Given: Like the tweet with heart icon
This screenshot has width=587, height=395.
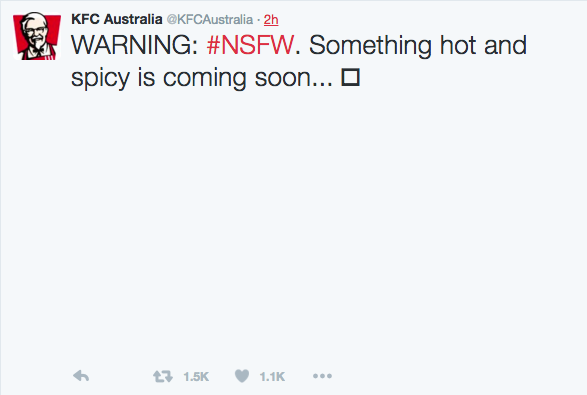Looking at the screenshot, I should (x=242, y=376).
